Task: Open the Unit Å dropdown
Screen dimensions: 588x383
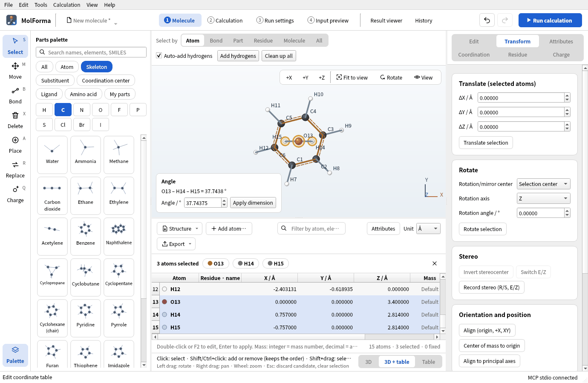Action: coord(428,229)
